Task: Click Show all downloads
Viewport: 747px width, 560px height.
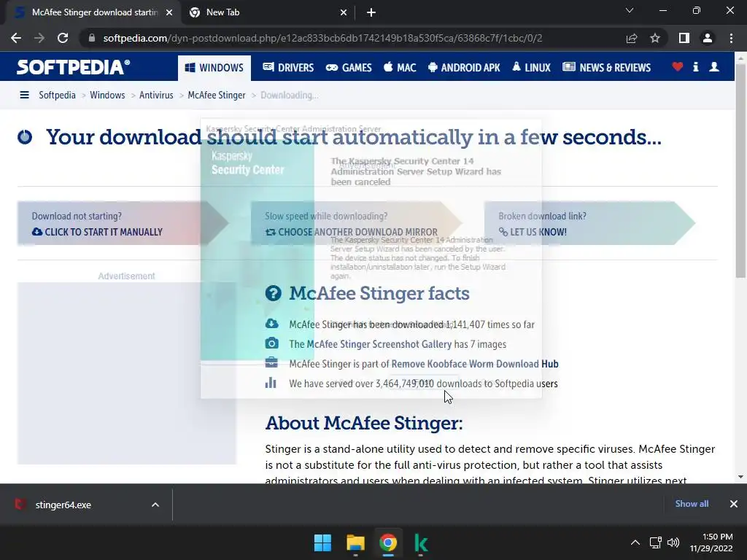Action: 692,504
